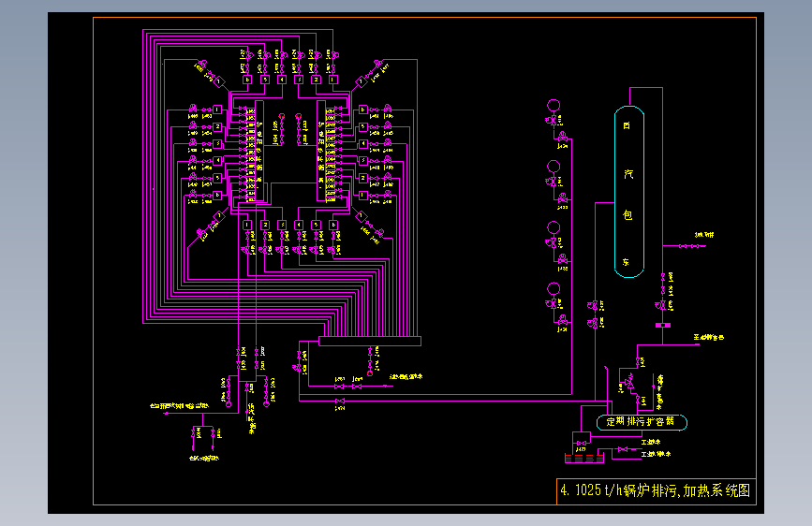The height and width of the screenshot is (526, 812).
Task: Select the left vertical header bar
Action: (x=259, y=152)
